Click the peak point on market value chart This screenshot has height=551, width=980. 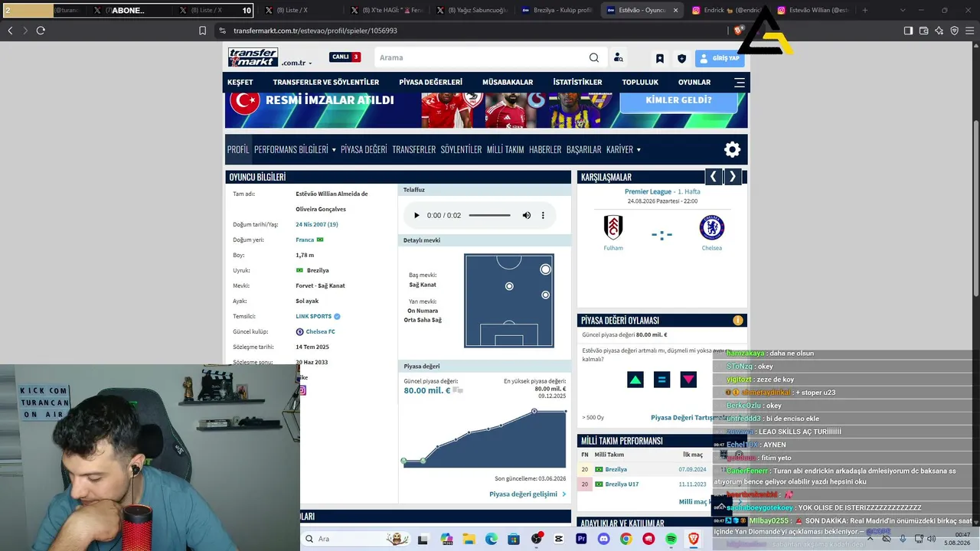click(535, 411)
